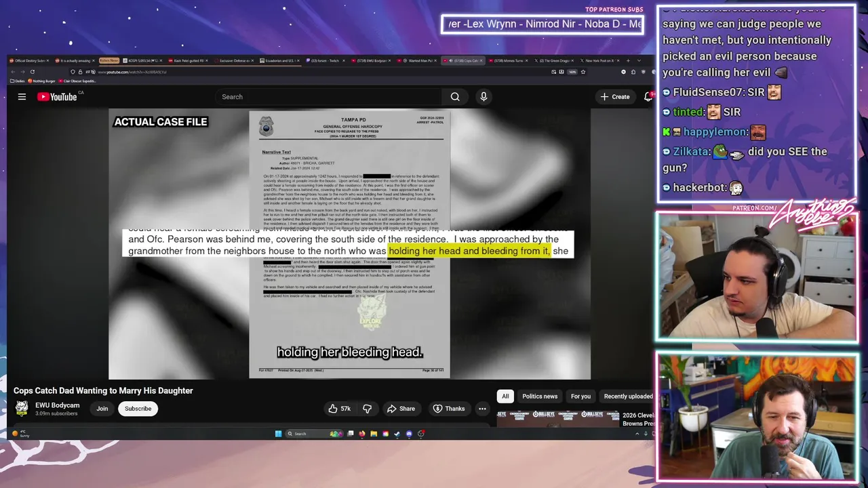Click the YouTube search magnifier button
The height and width of the screenshot is (488, 868).
coord(455,97)
